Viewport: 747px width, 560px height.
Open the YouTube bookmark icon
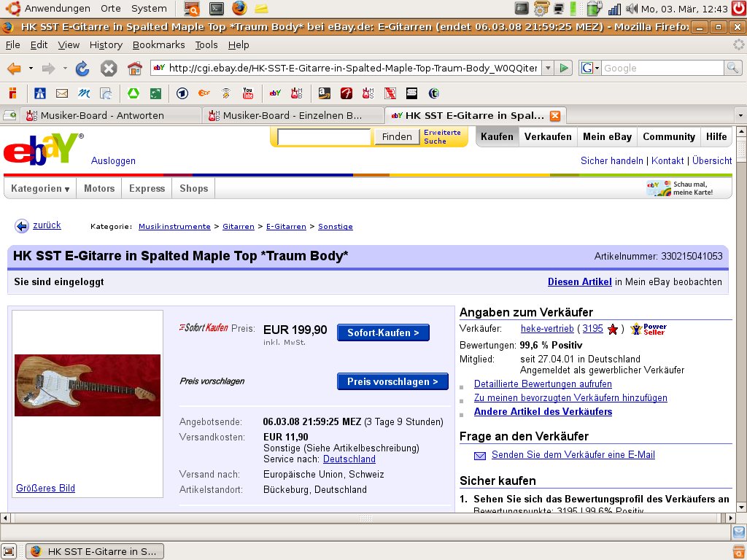[x=248, y=93]
